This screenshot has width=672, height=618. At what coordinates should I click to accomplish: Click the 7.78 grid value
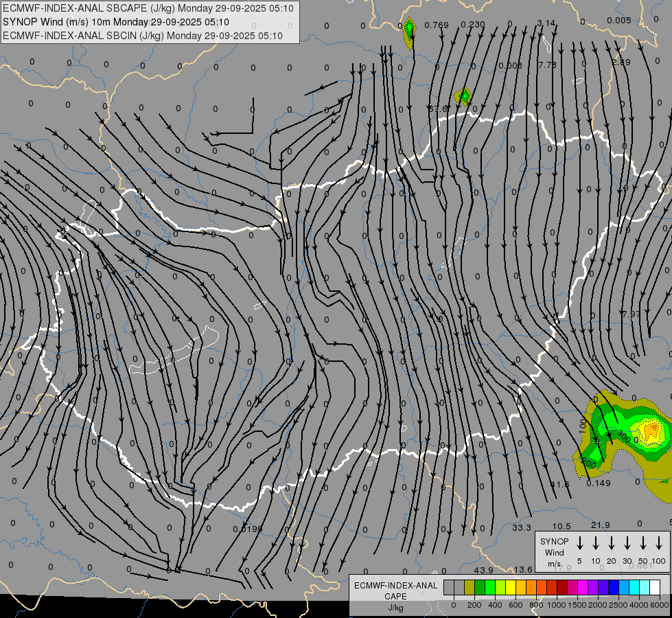[547, 65]
